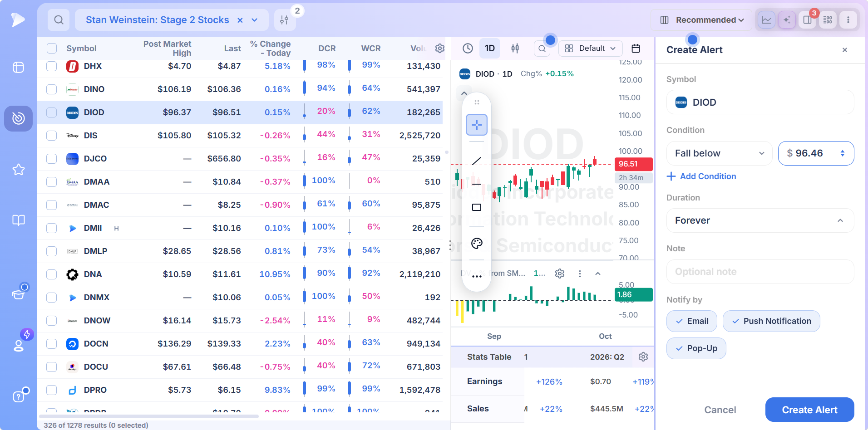Toggle the chart view button in top bar

(766, 20)
